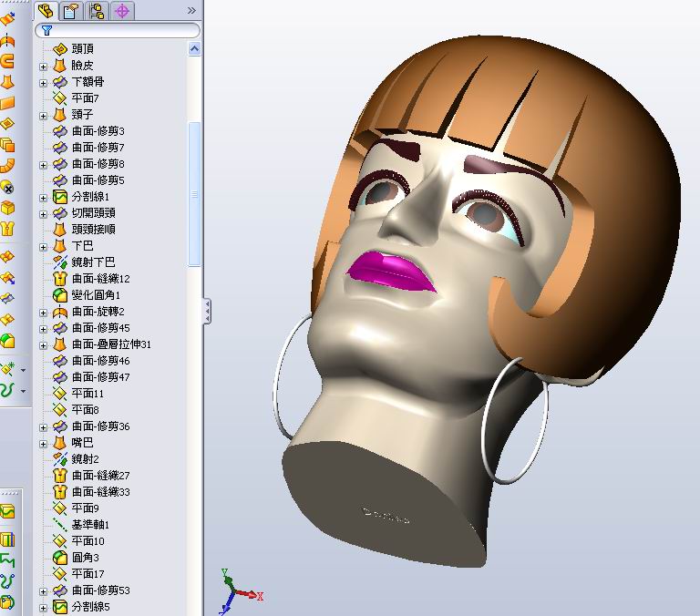Image resolution: width=700 pixels, height=616 pixels.
Task: Click the Offset Surface stacked-layers tool
Action: tap(7, 145)
